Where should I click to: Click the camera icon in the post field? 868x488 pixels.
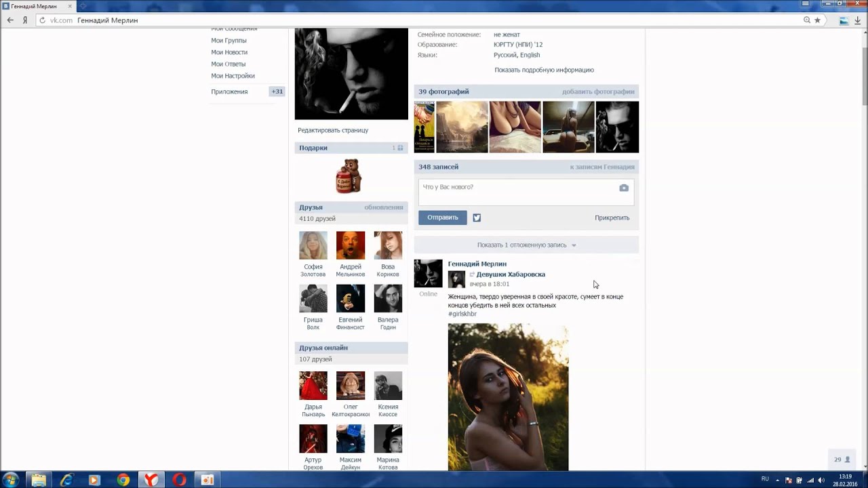[x=624, y=188]
